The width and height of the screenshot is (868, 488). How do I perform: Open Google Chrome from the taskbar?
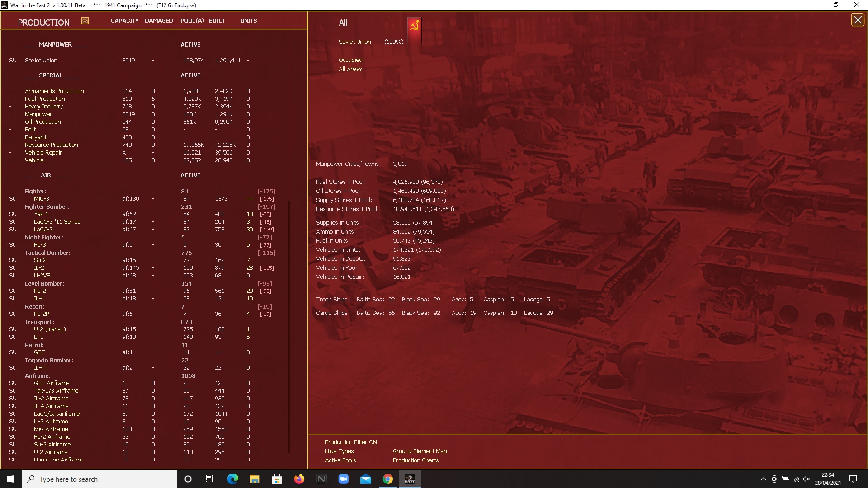coord(387,479)
